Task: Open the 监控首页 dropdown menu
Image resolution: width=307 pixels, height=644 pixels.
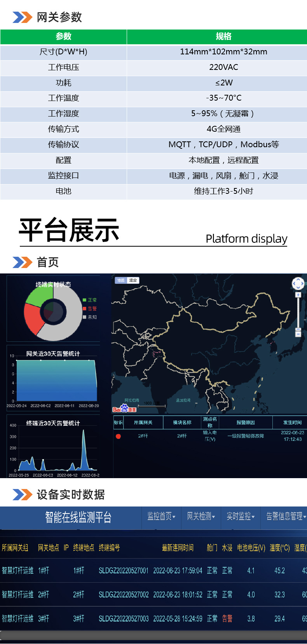Action: tap(161, 516)
